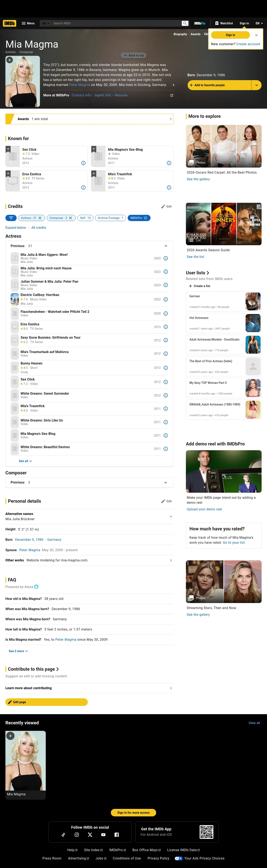The height and width of the screenshot is (868, 267).
Task: Click the Personal details Edit pencil button
Action: pos(166,501)
